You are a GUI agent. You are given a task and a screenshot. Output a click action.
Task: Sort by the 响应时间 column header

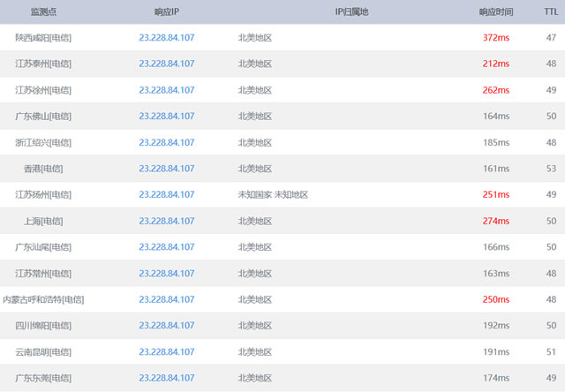[x=496, y=12]
